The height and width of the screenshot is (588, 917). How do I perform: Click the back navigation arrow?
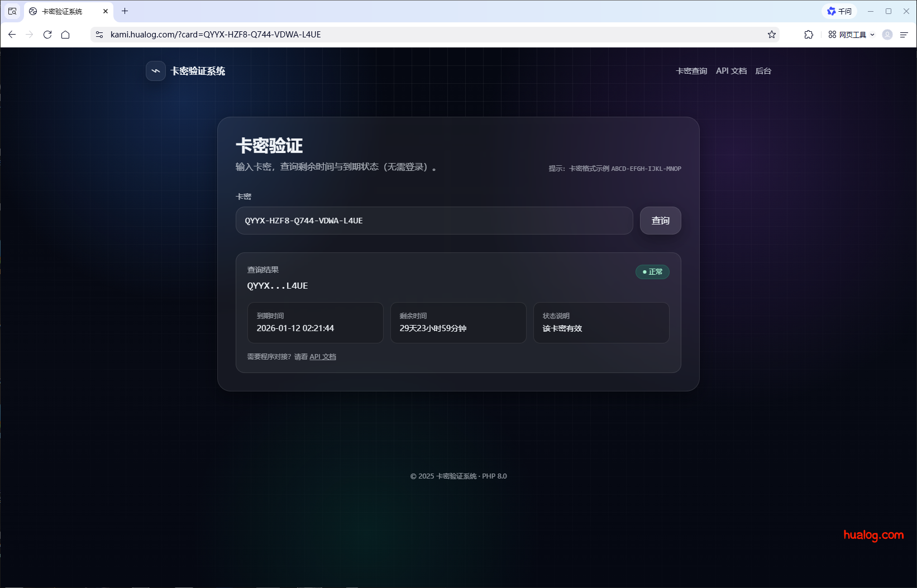12,34
